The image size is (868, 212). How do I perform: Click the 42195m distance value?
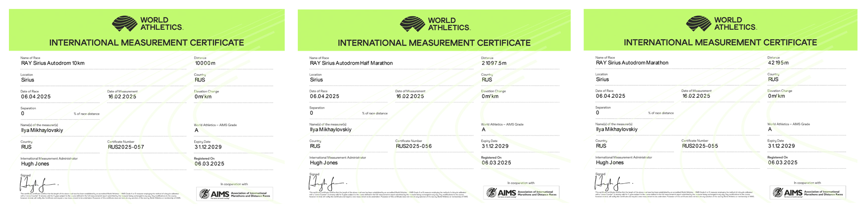(778, 63)
